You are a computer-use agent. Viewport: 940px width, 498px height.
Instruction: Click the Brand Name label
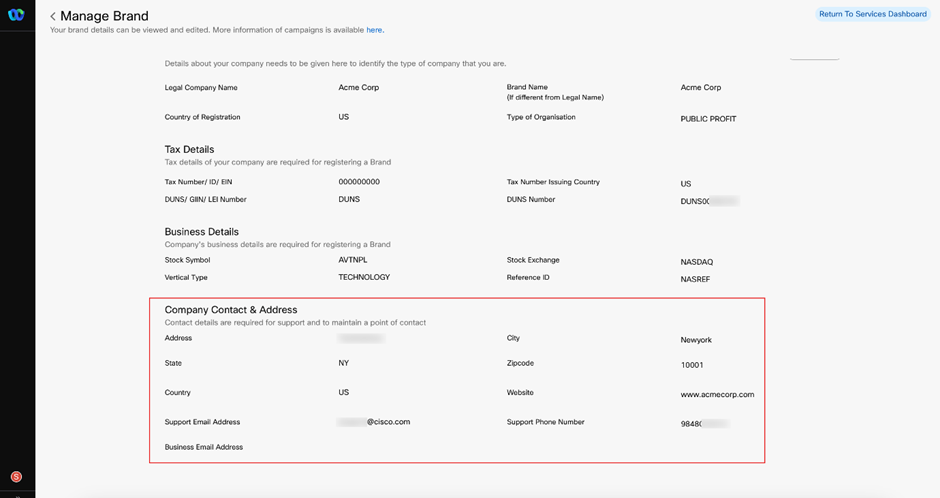click(527, 87)
